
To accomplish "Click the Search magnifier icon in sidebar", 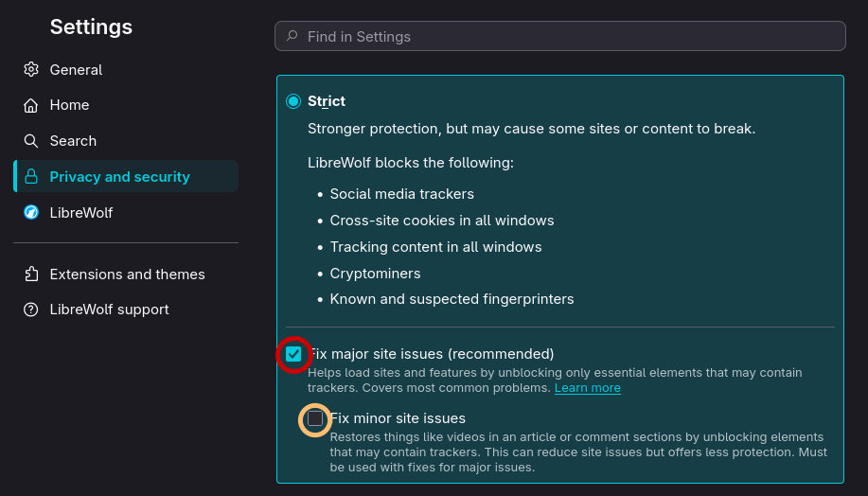I will point(31,141).
